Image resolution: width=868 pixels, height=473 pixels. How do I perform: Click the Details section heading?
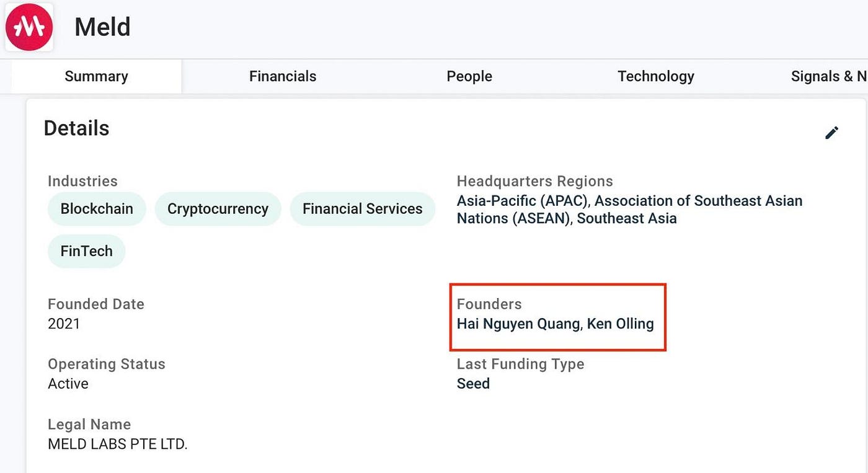(76, 128)
